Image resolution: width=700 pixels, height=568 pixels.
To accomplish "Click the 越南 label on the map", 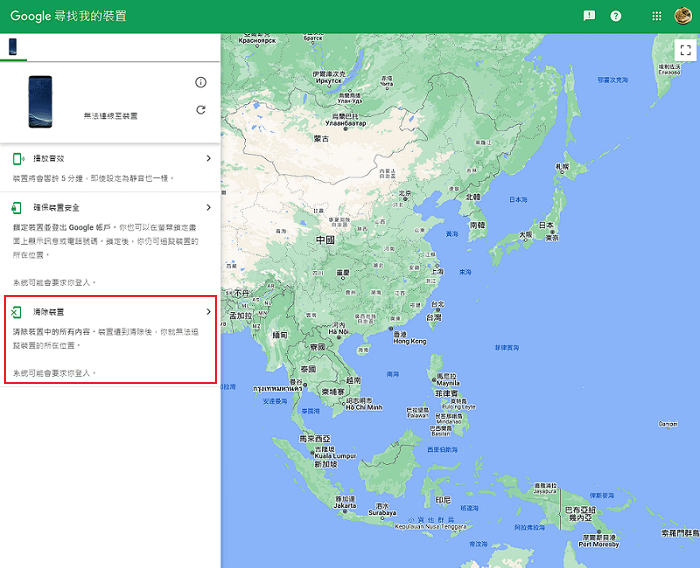I will pyautogui.click(x=353, y=380).
